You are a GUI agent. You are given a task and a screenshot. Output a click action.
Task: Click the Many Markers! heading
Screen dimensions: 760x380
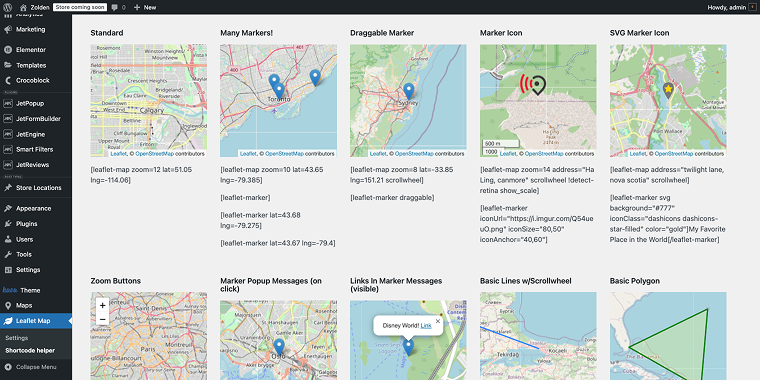tap(247, 33)
